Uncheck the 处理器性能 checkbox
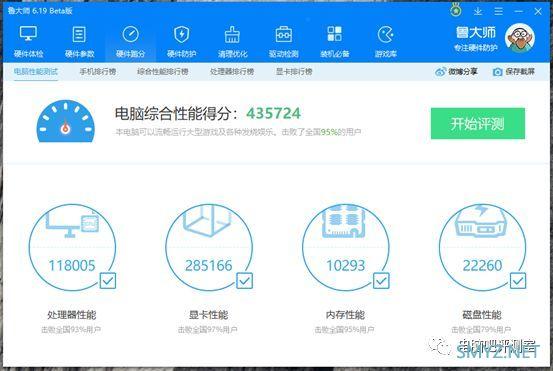553x371 pixels. coord(108,281)
